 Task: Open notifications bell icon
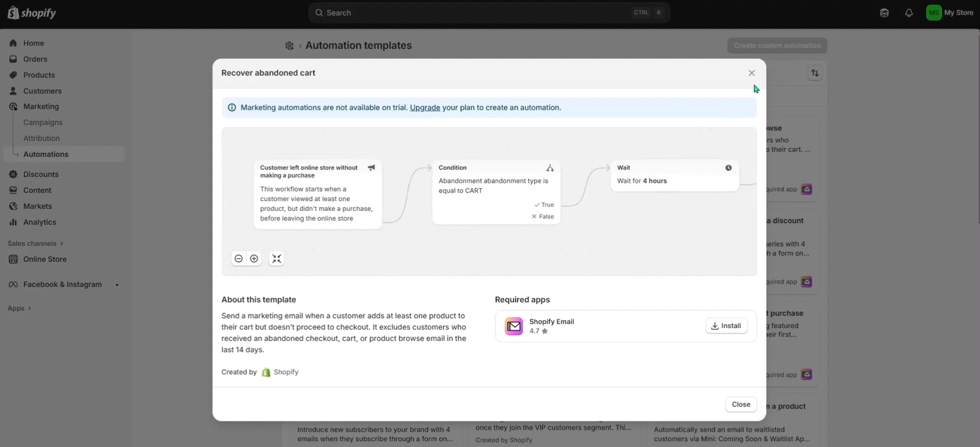coord(909,13)
